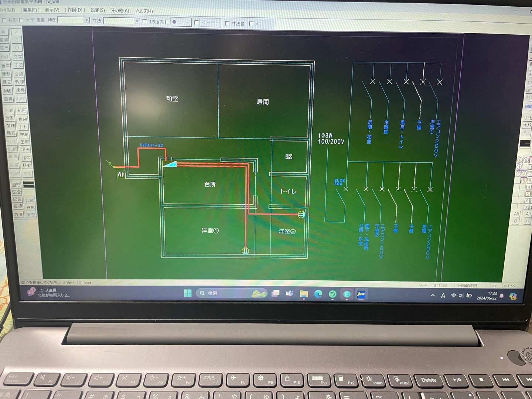Toggle the 水平・垂直 checkbox
This screenshot has width=532, height=399.
[21, 20]
